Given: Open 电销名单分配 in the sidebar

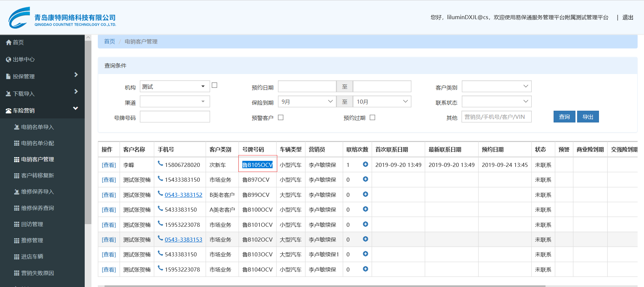Looking at the screenshot, I should [37, 143].
